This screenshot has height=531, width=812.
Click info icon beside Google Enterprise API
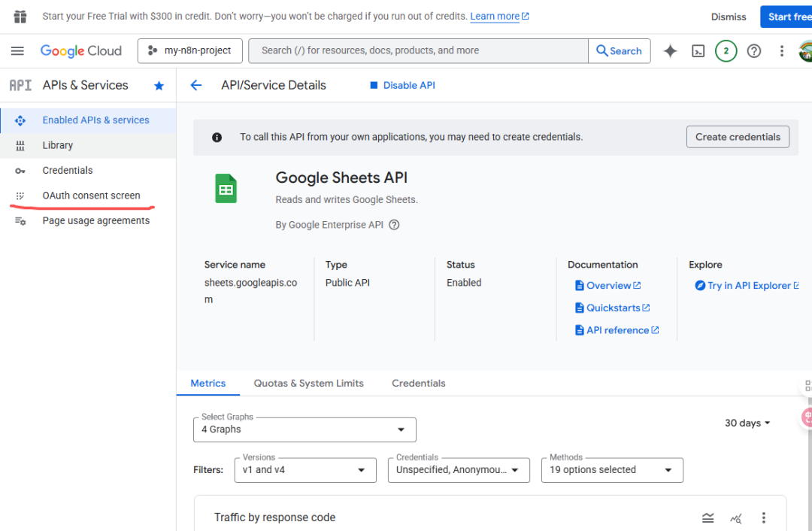click(x=394, y=225)
